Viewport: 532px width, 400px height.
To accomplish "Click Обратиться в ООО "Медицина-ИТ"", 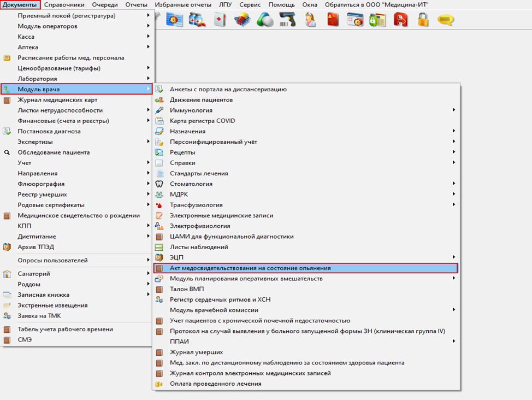I will (377, 5).
